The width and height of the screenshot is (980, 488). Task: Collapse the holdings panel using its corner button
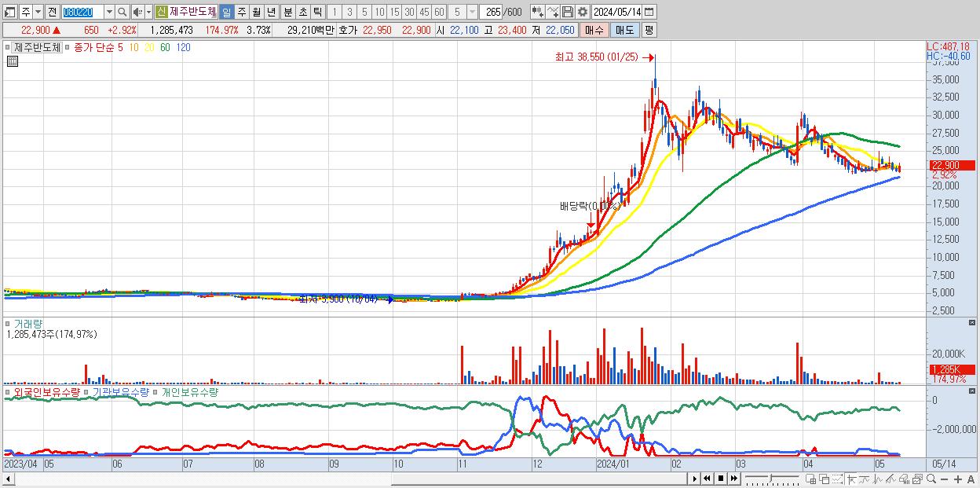pos(973,391)
